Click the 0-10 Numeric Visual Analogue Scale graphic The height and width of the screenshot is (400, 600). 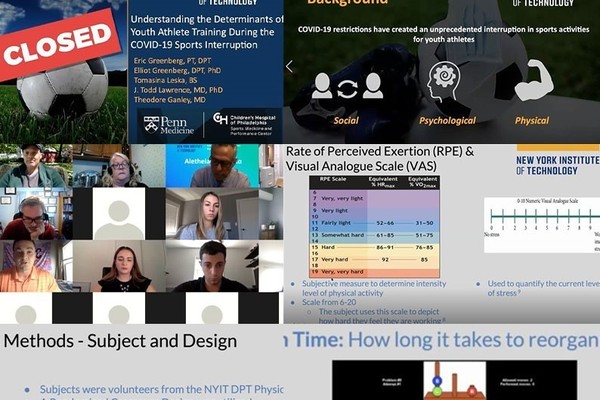tap(542, 225)
